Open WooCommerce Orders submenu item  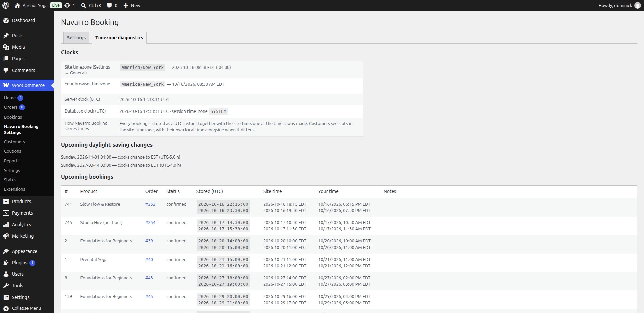click(x=11, y=107)
